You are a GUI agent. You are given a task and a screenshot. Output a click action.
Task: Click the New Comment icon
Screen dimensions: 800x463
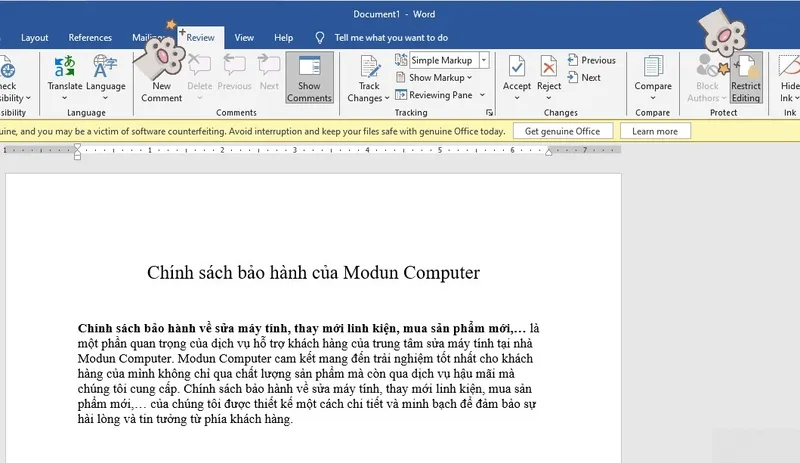161,66
